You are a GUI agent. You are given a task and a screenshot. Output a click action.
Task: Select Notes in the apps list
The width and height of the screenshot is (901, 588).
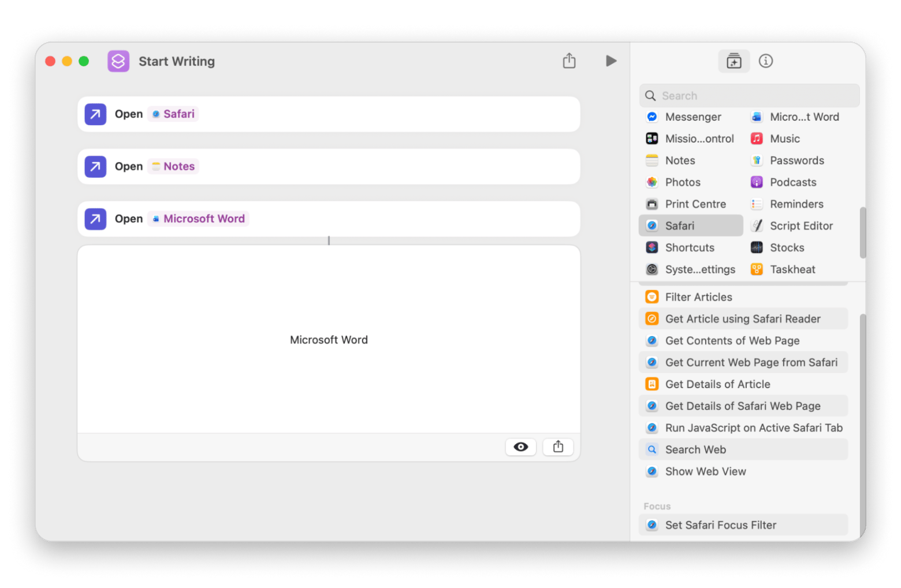[691, 161]
